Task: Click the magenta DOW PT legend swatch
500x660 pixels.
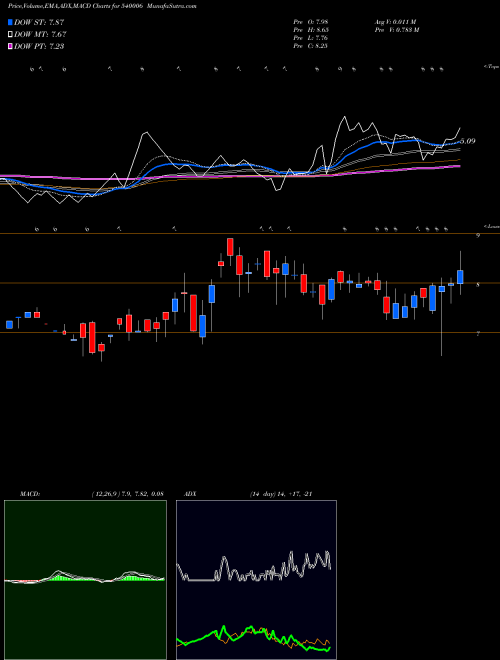Action: click(11, 46)
